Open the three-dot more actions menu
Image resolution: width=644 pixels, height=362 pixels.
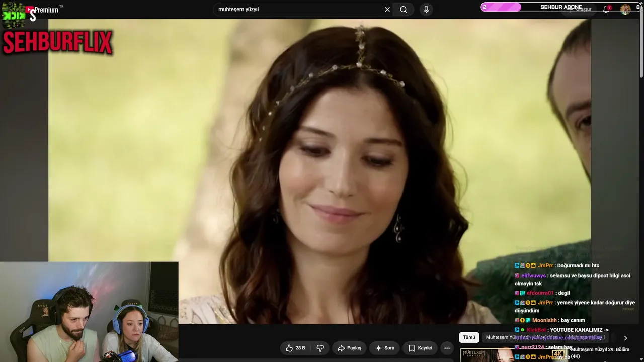click(447, 348)
